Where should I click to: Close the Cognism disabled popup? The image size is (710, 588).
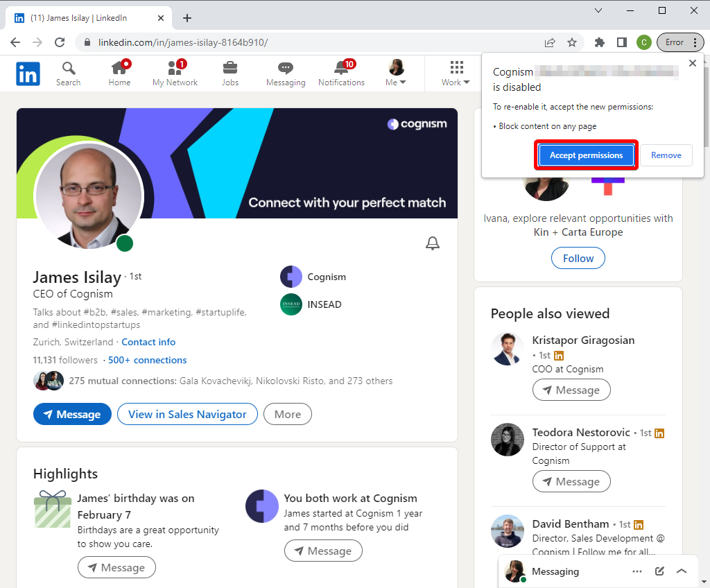click(693, 63)
